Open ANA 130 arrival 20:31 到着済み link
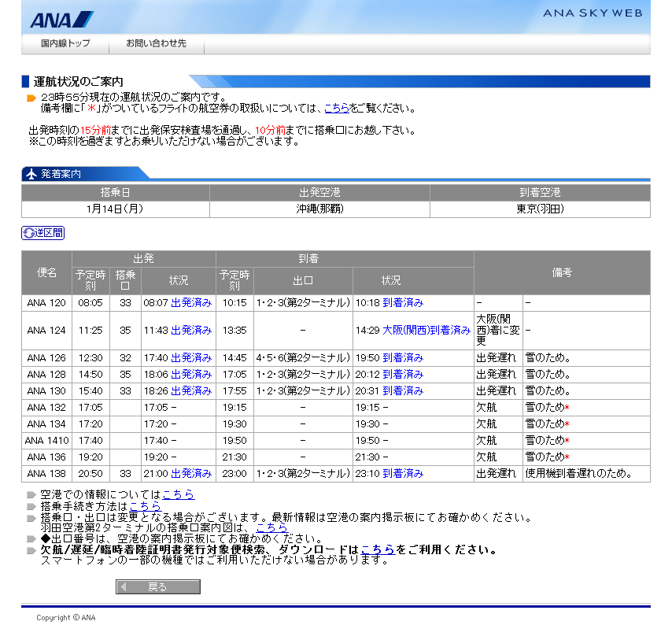 click(x=403, y=390)
